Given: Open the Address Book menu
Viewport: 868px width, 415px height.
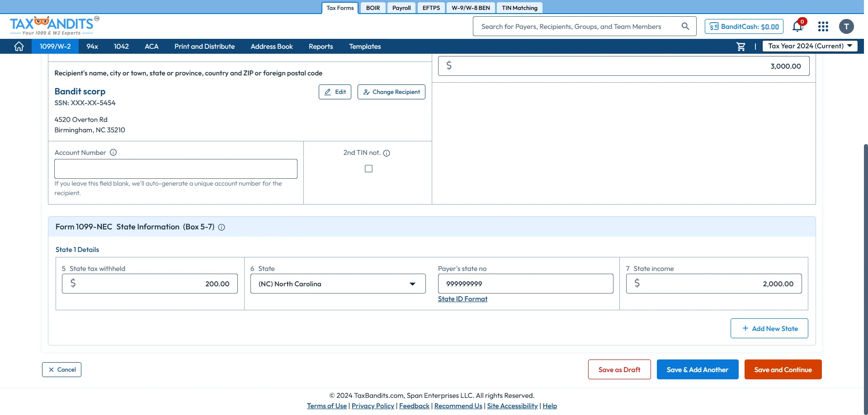Looking at the screenshot, I should (272, 47).
